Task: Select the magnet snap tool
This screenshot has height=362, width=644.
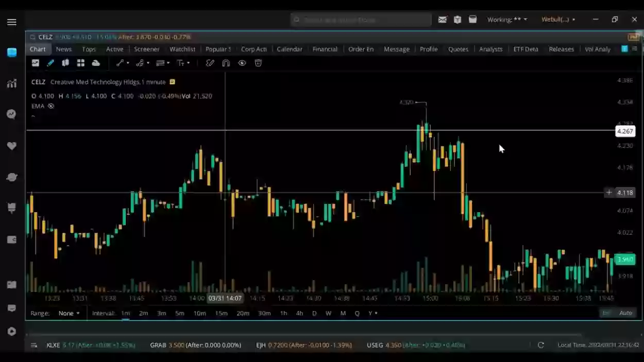Action: 226,63
